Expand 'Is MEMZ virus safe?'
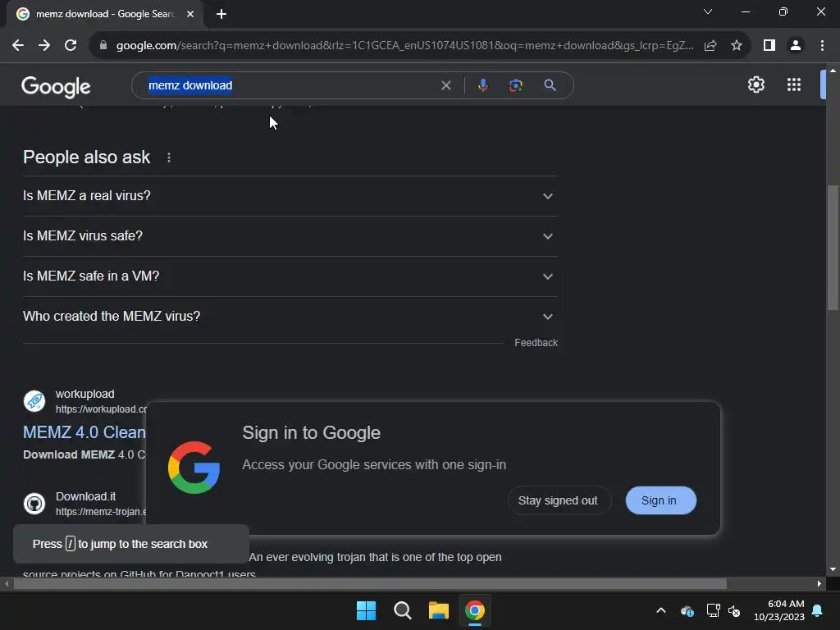 [x=290, y=236]
